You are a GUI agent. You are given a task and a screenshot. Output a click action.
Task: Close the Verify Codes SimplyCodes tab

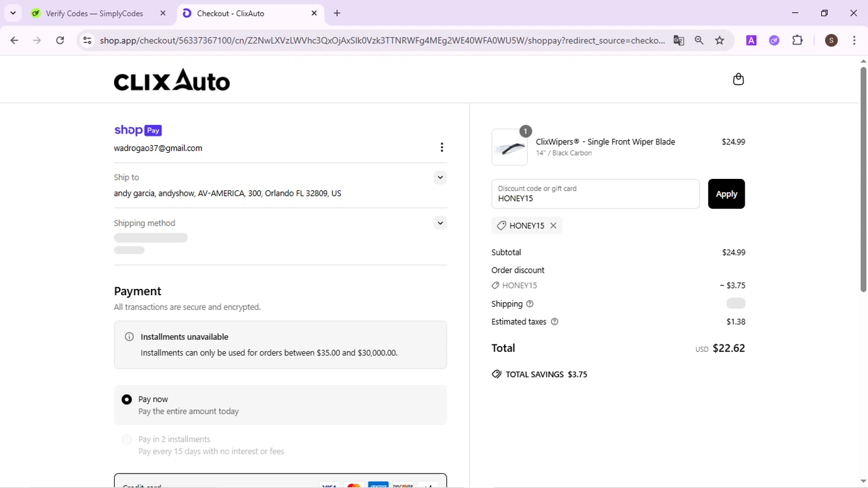point(163,13)
